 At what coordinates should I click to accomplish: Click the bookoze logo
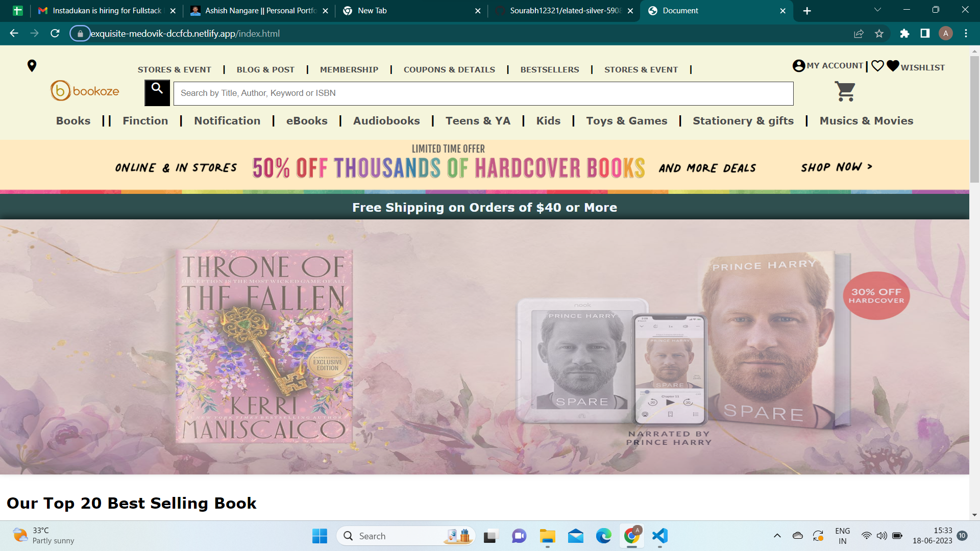click(x=85, y=91)
